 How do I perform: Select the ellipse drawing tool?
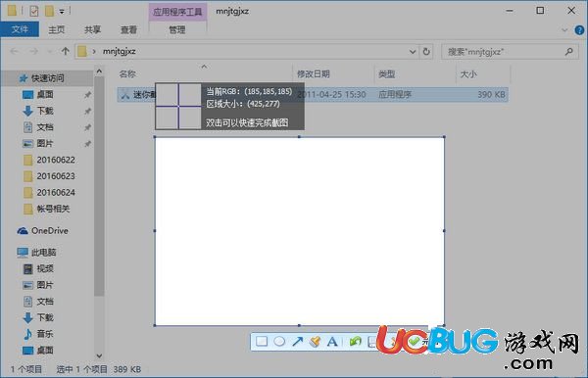[x=279, y=342]
